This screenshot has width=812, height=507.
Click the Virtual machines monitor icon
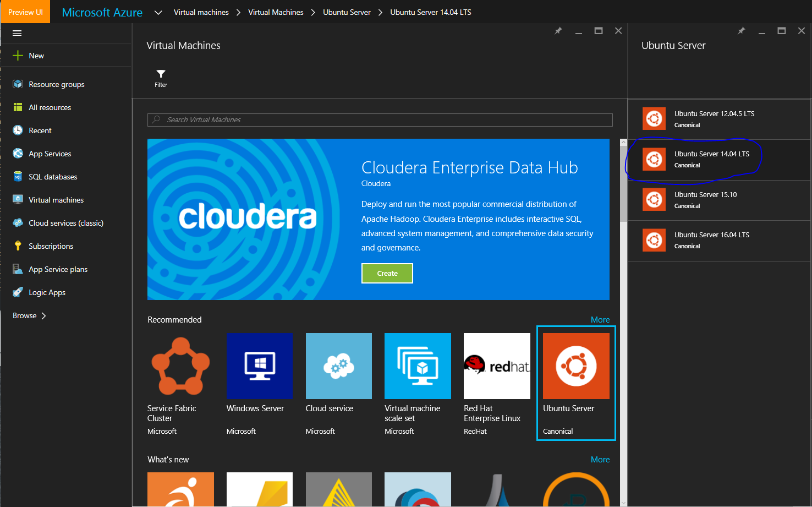click(18, 200)
